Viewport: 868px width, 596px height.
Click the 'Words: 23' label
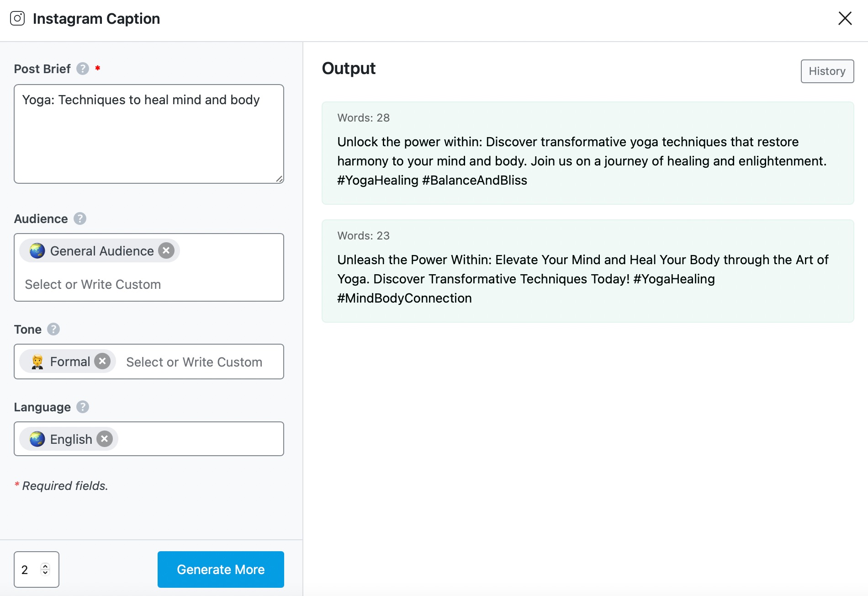[364, 236]
